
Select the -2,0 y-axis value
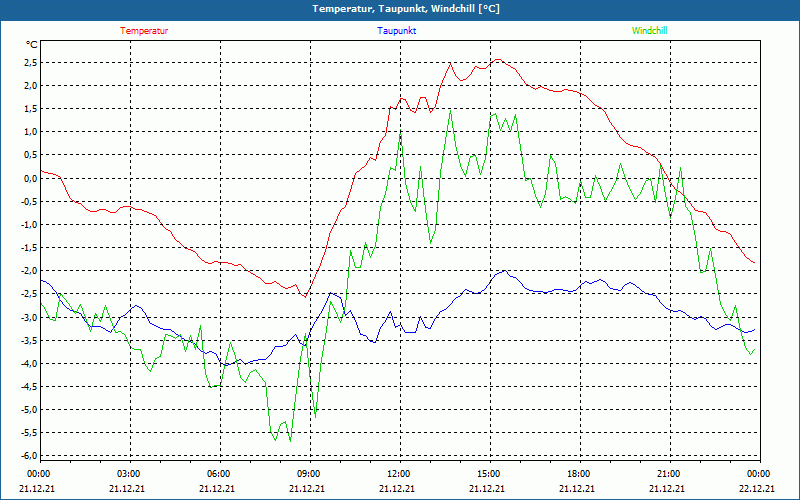[x=29, y=270]
